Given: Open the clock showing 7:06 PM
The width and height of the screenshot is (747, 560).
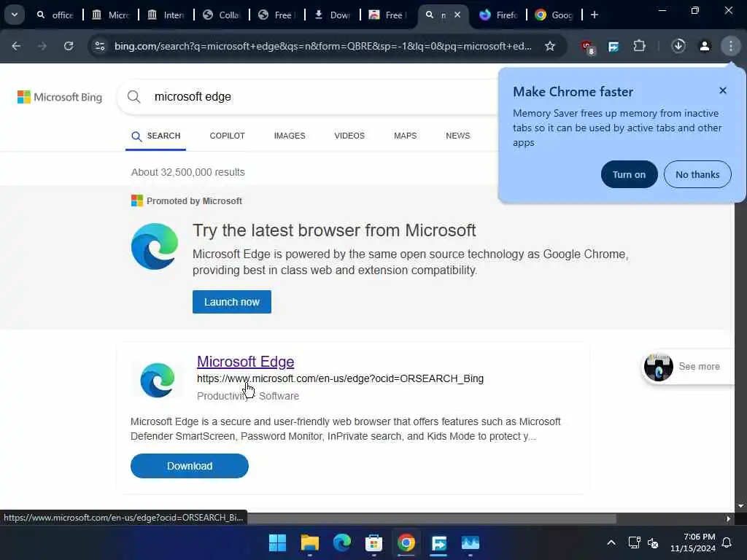Looking at the screenshot, I should (x=693, y=542).
